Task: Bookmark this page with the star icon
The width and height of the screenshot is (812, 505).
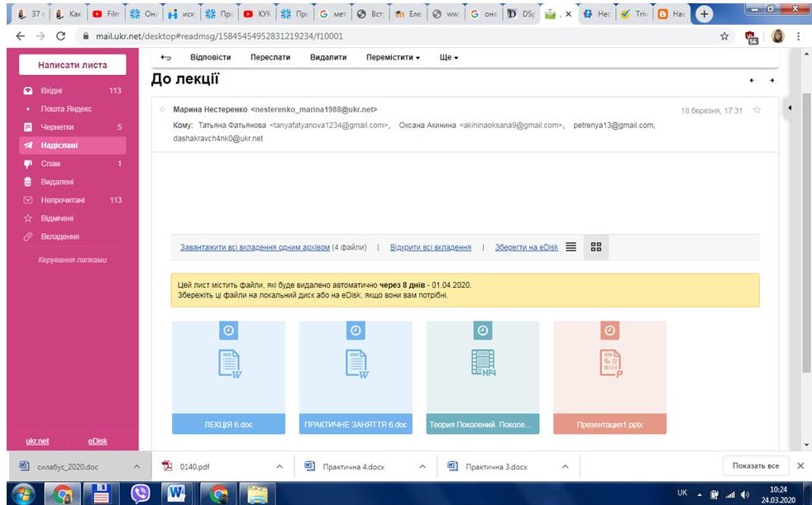Action: (x=725, y=36)
